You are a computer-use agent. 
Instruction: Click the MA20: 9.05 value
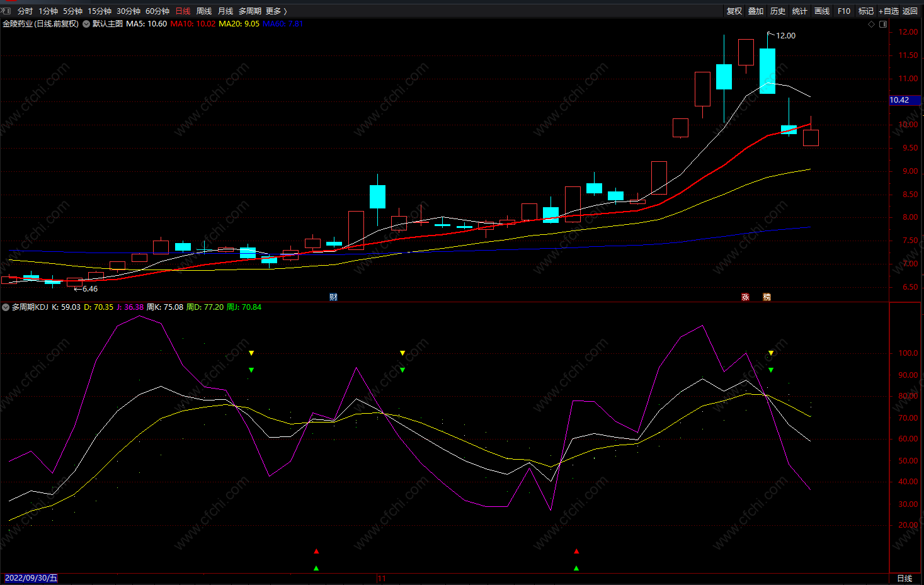[239, 24]
